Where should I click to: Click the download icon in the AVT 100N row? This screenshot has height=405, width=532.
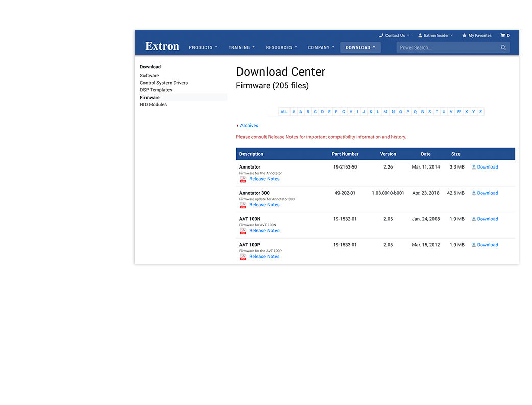(474, 219)
